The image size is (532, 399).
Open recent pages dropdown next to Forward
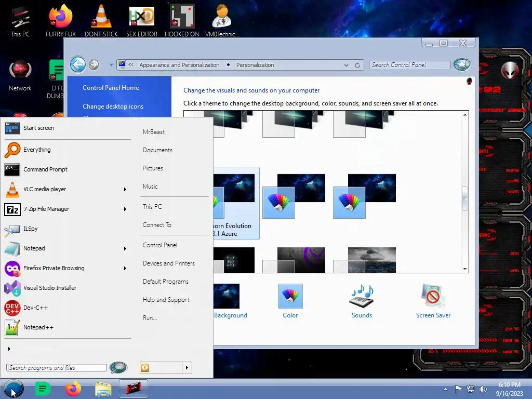pyautogui.click(x=111, y=65)
